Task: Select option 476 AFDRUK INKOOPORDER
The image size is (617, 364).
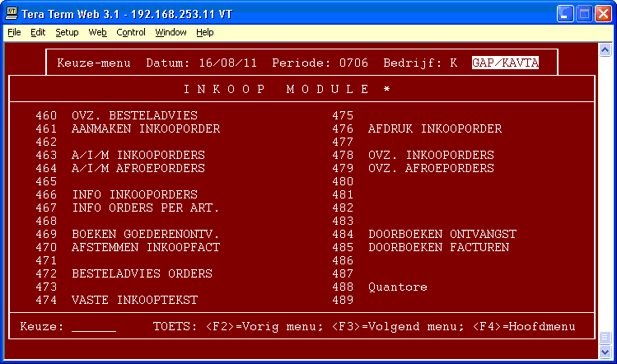Action: coord(434,129)
